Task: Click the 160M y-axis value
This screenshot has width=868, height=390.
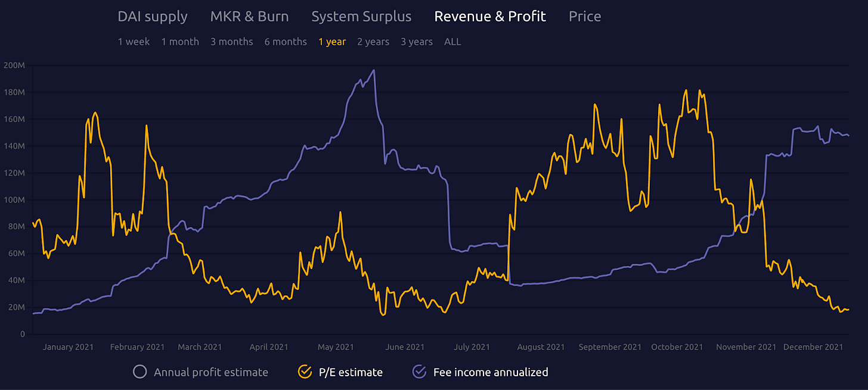Action: (14, 119)
